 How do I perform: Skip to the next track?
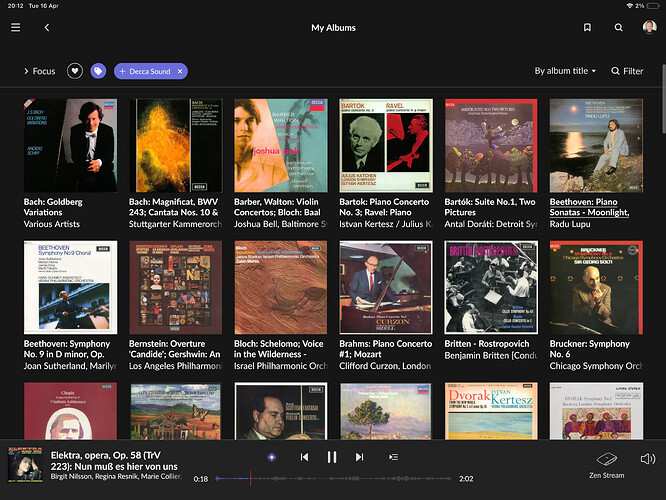tap(359, 457)
